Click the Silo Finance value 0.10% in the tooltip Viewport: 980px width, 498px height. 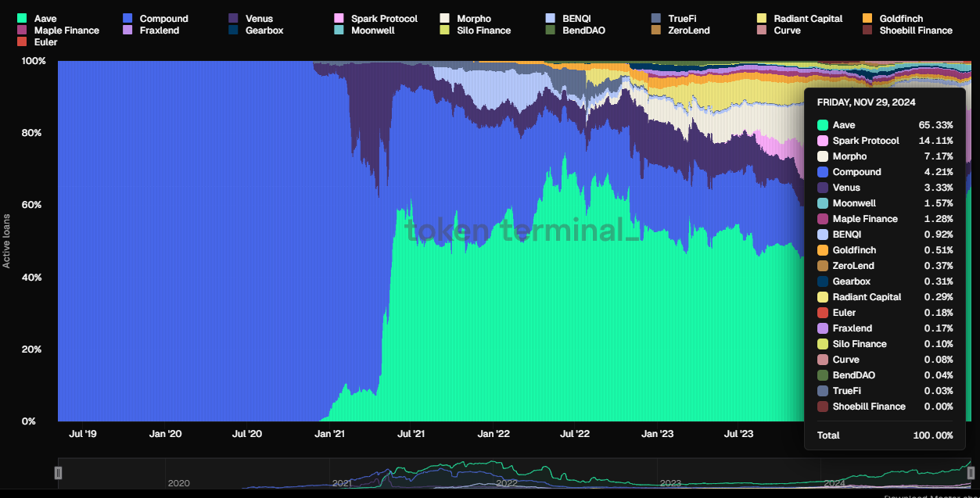click(939, 344)
